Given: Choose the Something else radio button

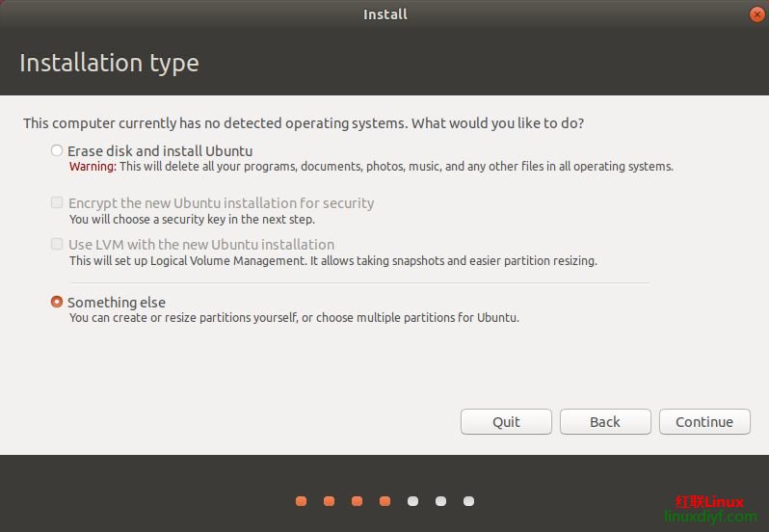Looking at the screenshot, I should (57, 302).
